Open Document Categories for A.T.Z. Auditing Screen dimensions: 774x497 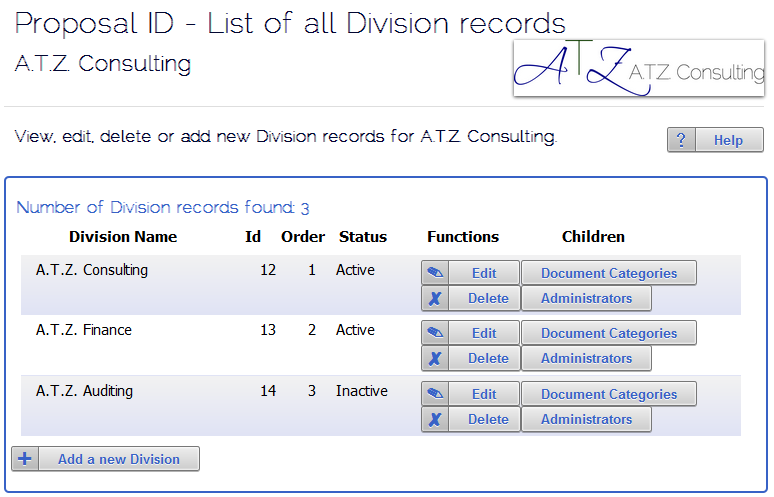pyautogui.click(x=608, y=394)
